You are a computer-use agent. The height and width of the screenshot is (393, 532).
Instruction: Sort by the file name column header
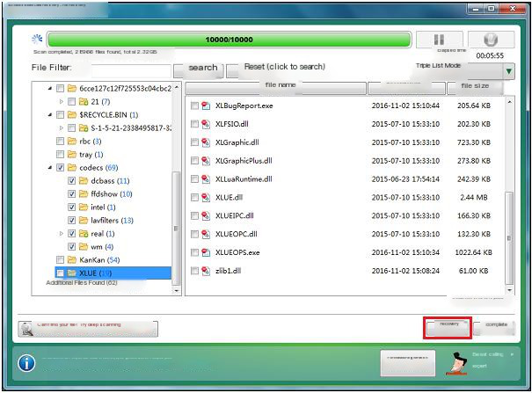[280, 86]
